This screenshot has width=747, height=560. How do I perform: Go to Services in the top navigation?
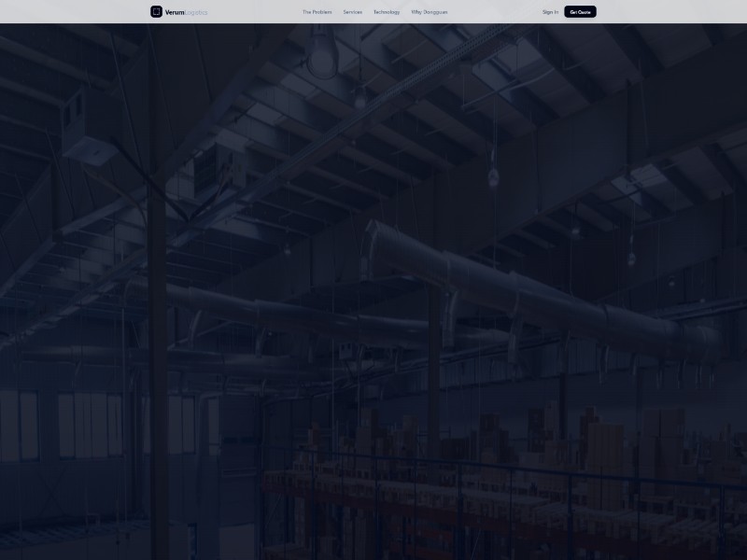(x=352, y=12)
